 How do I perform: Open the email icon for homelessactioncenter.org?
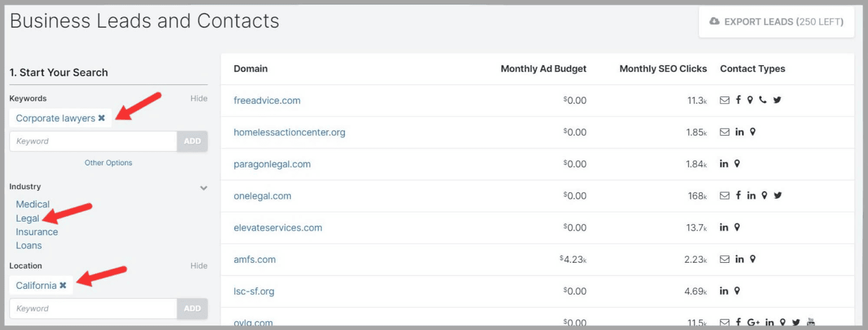[725, 132]
